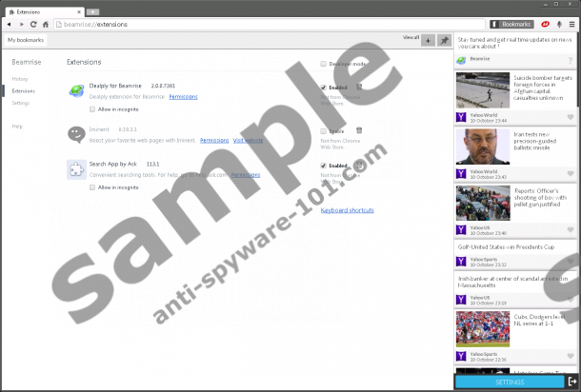Viewport: 581px width, 392px height.
Task: Open the Keyboard shortcuts link
Action: click(x=347, y=209)
